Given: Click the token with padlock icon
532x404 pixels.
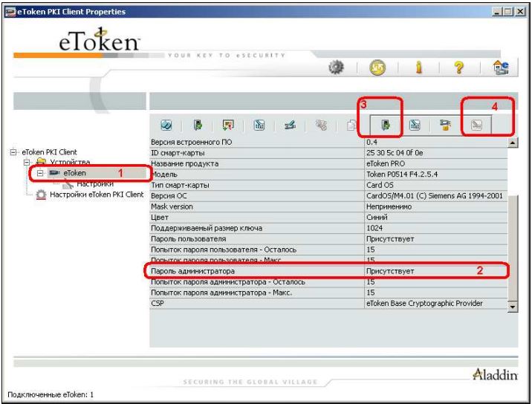Looking at the screenshot, I should tap(445, 126).
